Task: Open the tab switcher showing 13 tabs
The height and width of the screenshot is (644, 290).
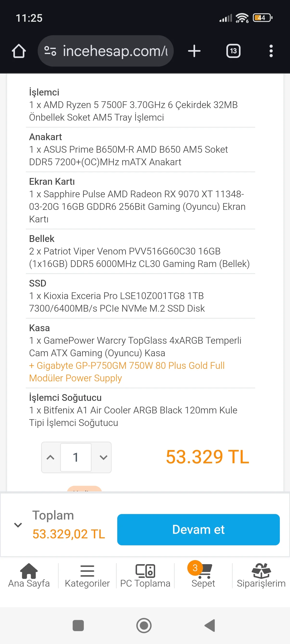Action: click(233, 51)
